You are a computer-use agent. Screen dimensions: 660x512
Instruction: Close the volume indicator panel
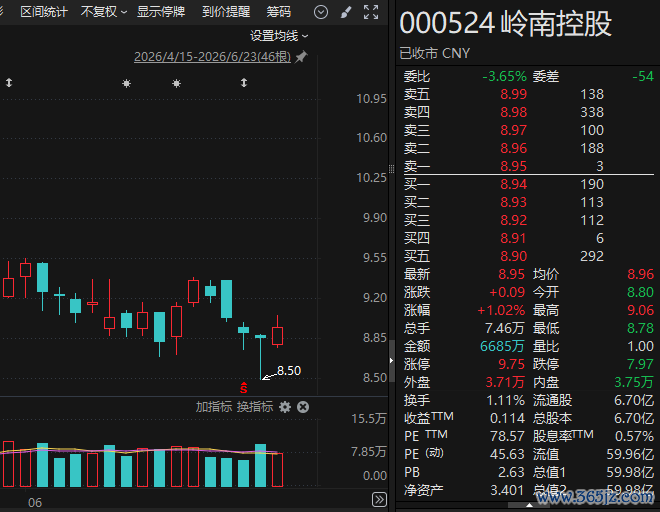click(303, 407)
